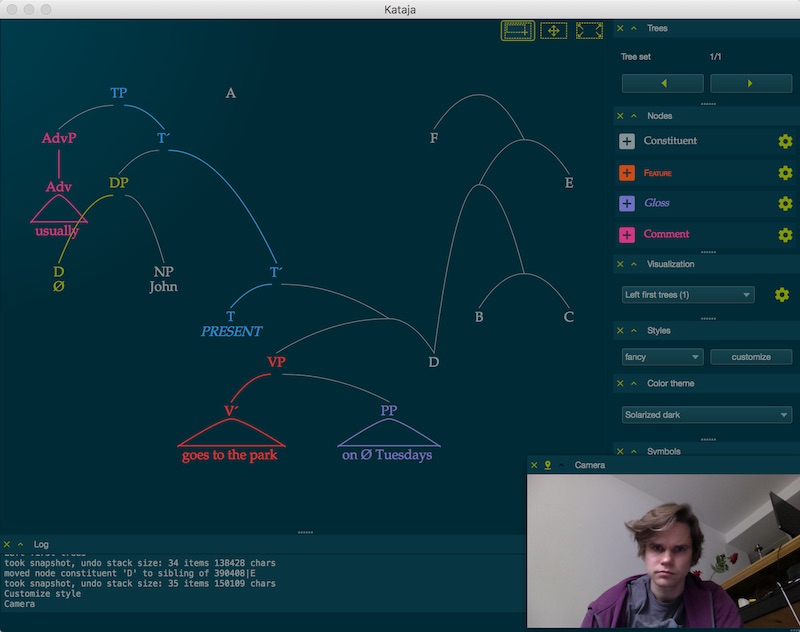
Task: Add a new Gloss node
Action: [627, 204]
